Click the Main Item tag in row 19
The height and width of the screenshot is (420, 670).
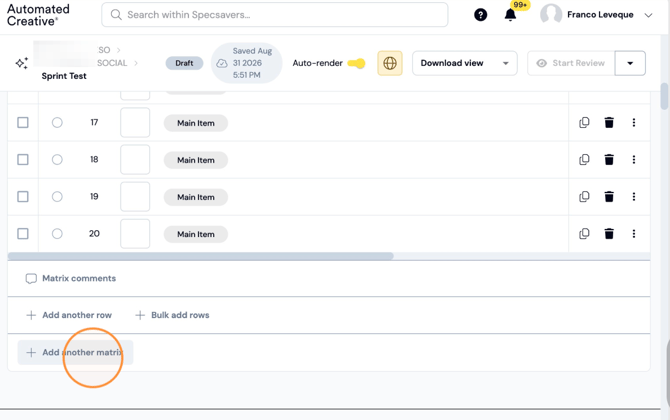(x=196, y=197)
